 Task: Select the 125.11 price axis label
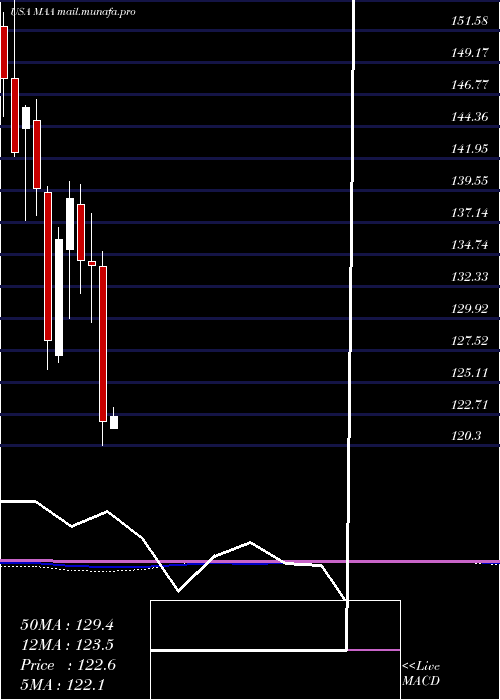469,373
